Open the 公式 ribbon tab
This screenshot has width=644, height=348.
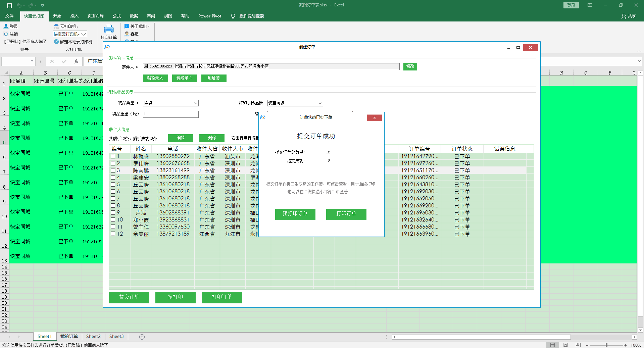pyautogui.click(x=116, y=16)
